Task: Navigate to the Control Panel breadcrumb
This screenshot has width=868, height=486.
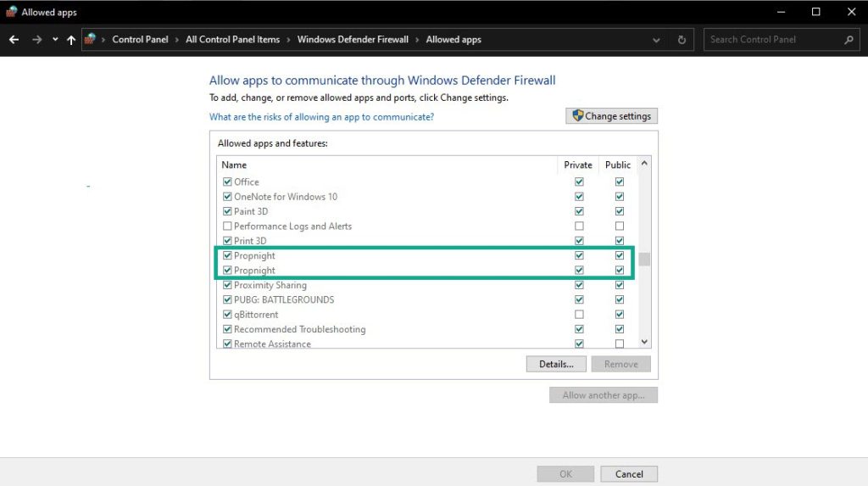Action: coord(140,39)
